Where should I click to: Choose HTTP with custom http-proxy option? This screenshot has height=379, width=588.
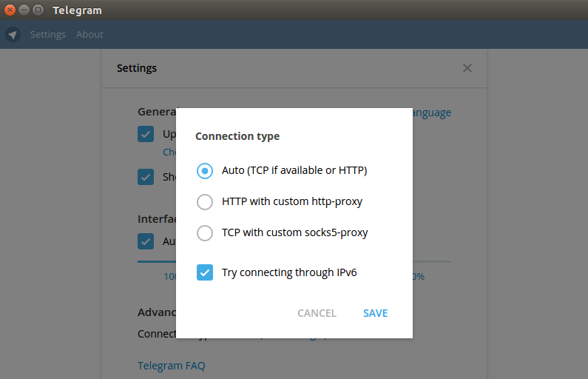tap(205, 201)
